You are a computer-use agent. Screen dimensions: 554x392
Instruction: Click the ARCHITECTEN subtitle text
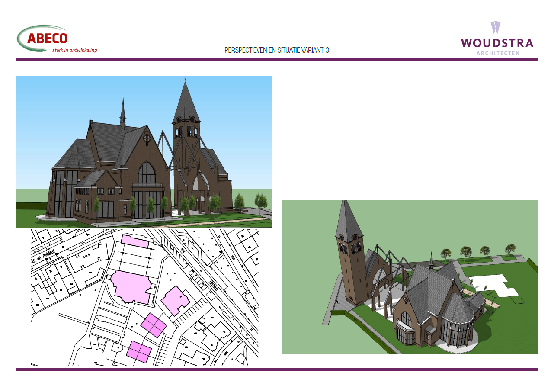point(498,53)
